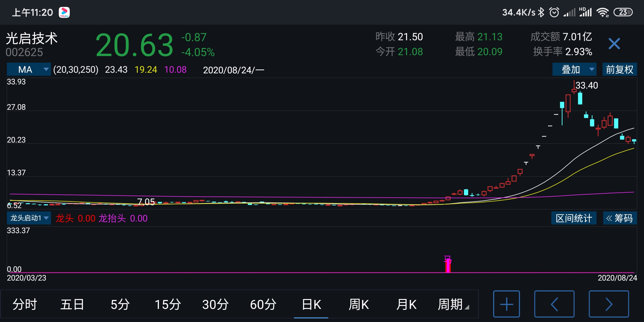Toggle the 前复权 price adjustment
This screenshot has height=322, width=644.
[619, 69]
